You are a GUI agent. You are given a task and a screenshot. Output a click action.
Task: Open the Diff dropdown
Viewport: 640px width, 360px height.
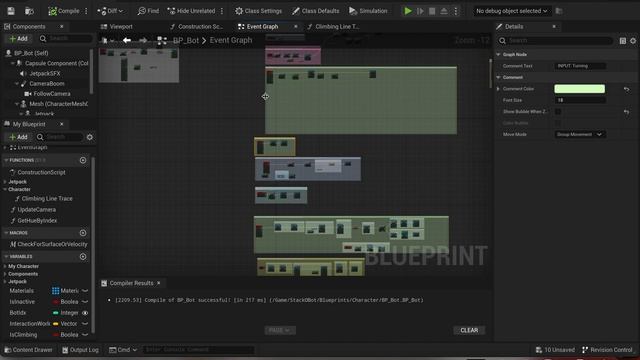[x=110, y=11]
